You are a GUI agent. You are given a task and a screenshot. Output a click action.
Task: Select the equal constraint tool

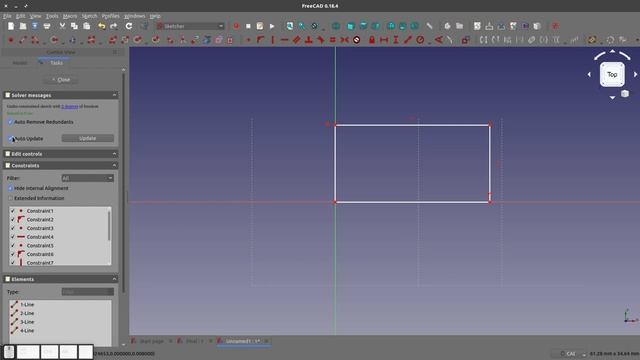(x=333, y=40)
